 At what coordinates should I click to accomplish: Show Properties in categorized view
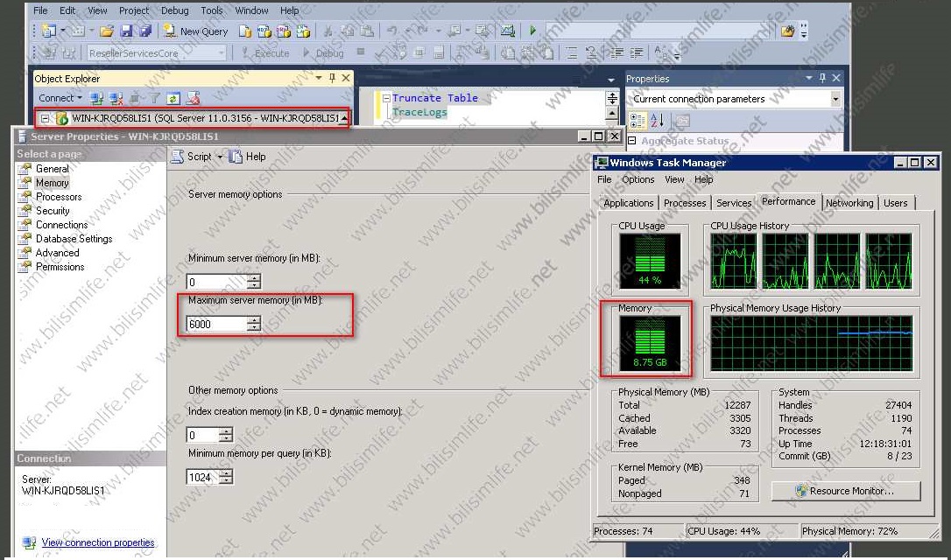[x=638, y=121]
